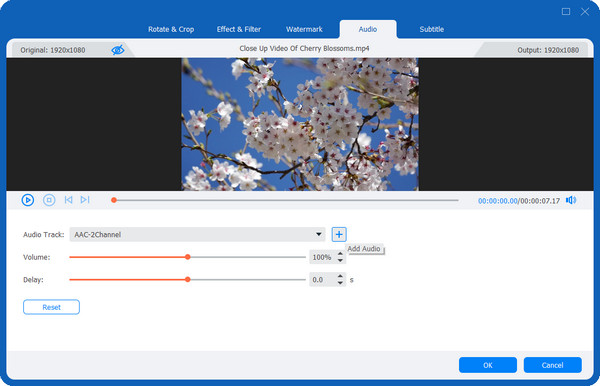Click the Delay slider handle
Viewport: 600px width, 386px height.
tap(188, 280)
